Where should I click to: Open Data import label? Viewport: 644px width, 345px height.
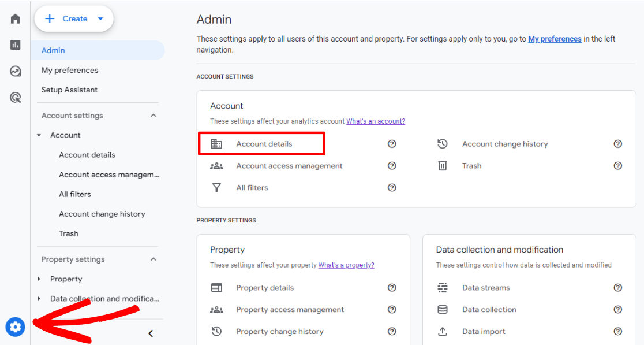pyautogui.click(x=484, y=332)
